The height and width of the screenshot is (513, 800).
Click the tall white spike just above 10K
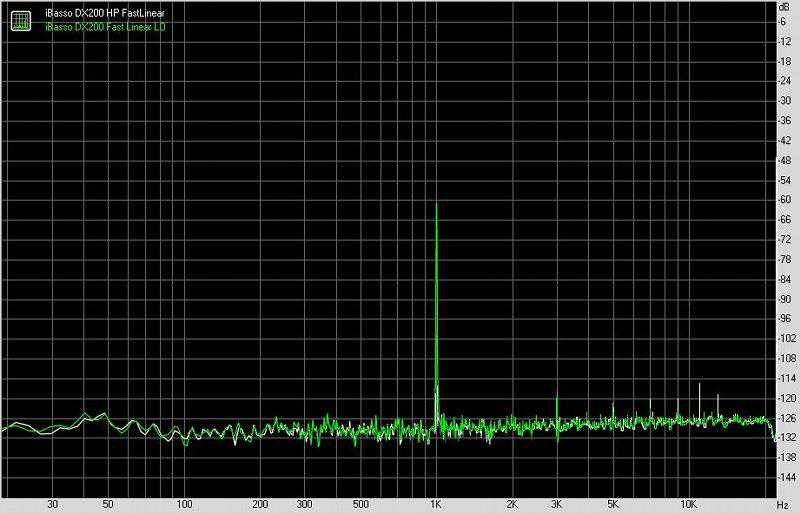point(699,384)
